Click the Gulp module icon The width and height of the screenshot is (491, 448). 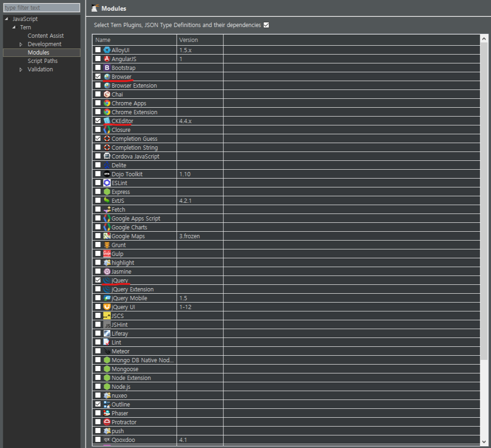point(107,254)
